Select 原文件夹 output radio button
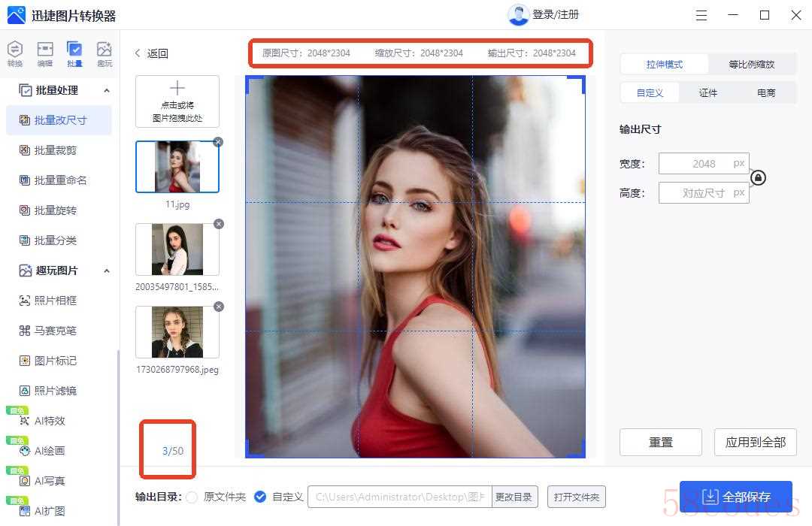The width and height of the screenshot is (812, 526). coord(192,497)
